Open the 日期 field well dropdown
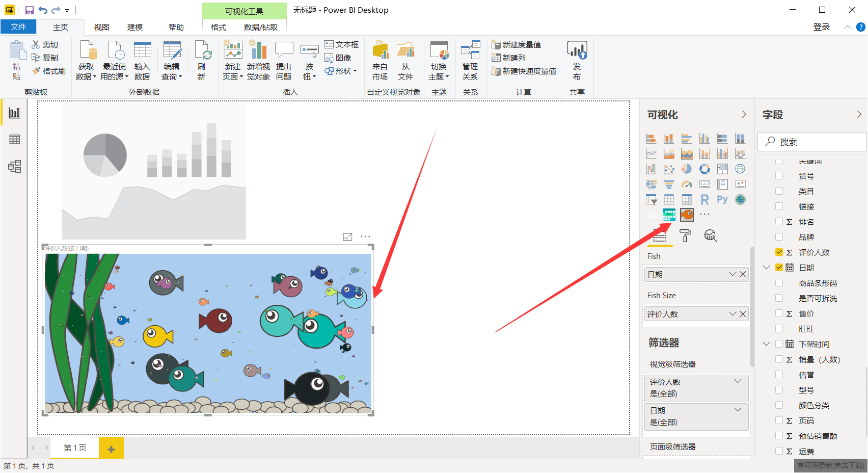The width and height of the screenshot is (868, 473). 732,274
